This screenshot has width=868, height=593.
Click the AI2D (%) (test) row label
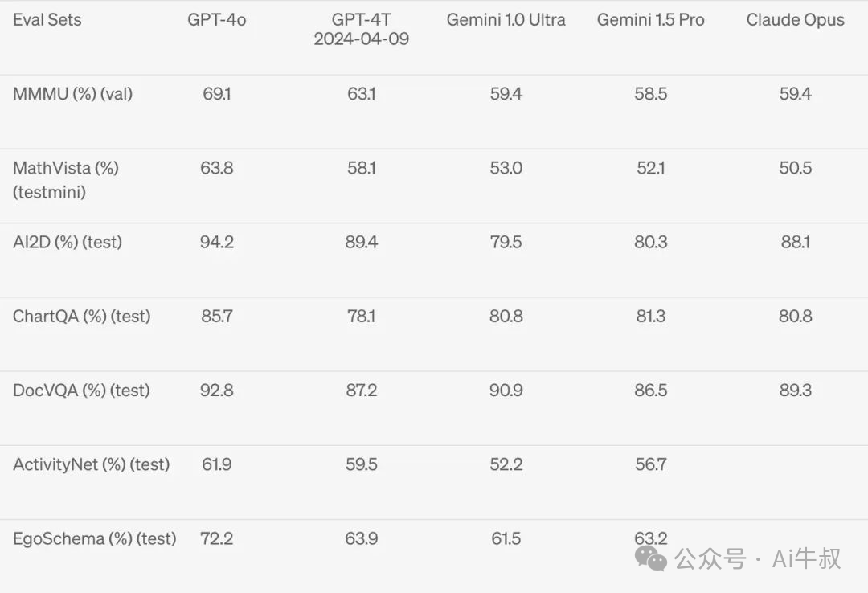(x=68, y=242)
